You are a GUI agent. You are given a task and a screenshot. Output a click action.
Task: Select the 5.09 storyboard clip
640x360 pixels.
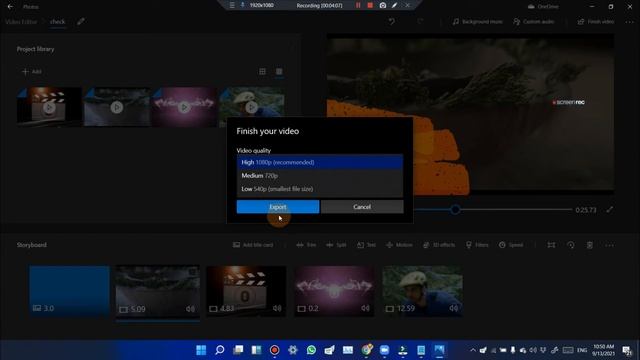click(x=158, y=291)
